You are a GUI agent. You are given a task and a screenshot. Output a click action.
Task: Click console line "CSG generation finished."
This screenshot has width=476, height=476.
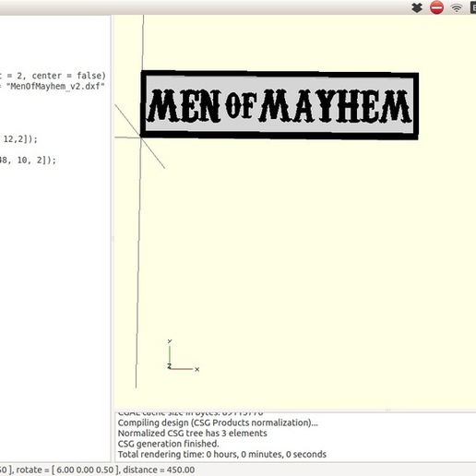pyautogui.click(x=169, y=444)
